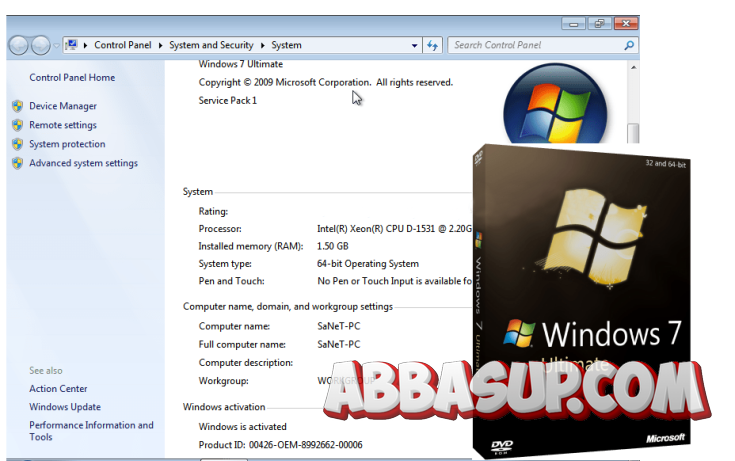Close the System window
This screenshot has width=735, height=461.
[626, 23]
